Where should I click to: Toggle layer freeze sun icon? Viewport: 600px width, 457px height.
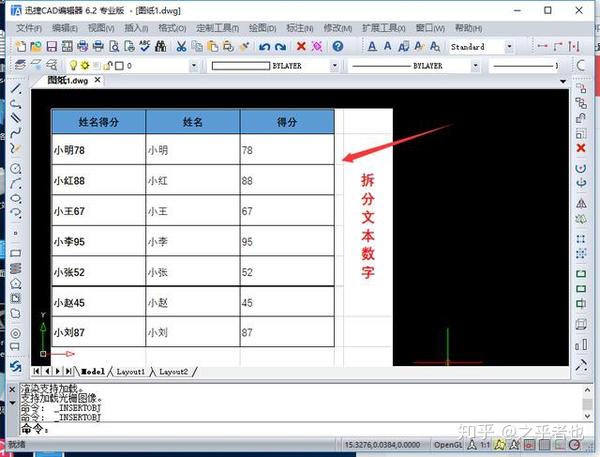click(85, 65)
